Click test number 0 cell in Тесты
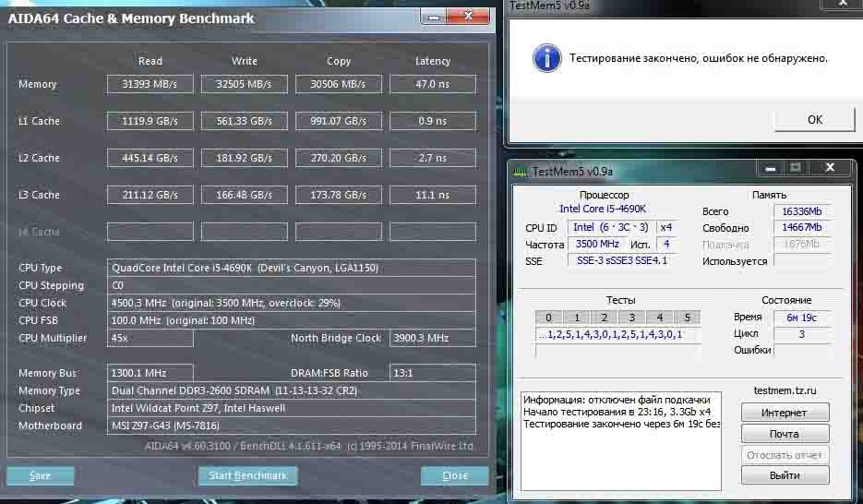 click(x=549, y=318)
